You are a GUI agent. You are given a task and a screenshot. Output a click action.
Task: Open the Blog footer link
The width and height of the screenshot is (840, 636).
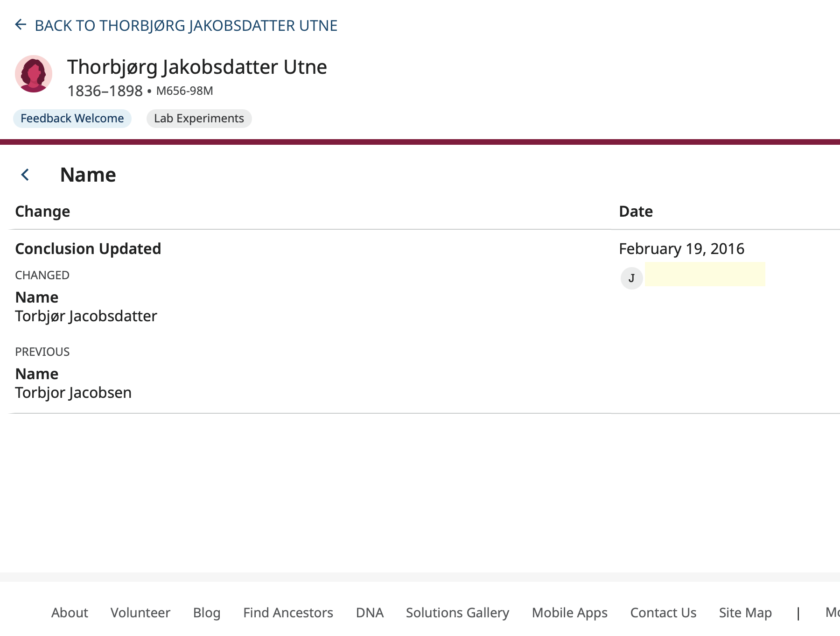(207, 613)
